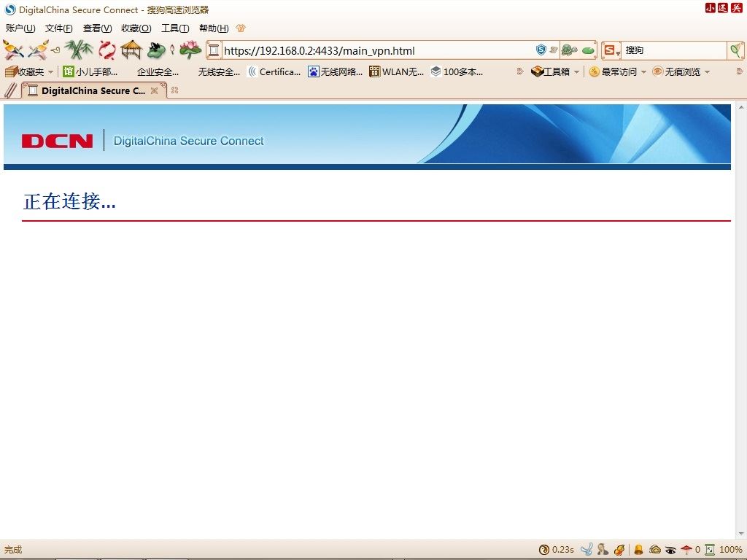
Task: Expand more bookmarks overflow arrow
Action: click(x=520, y=71)
